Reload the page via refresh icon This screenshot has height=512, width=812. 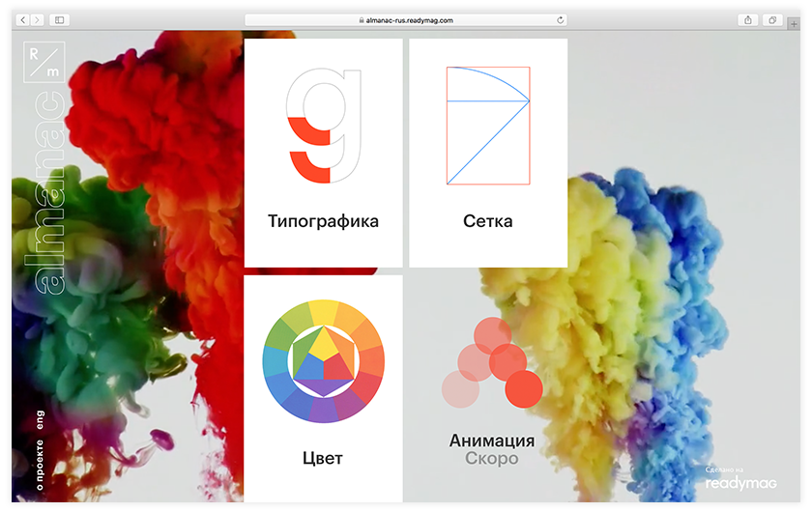click(x=561, y=19)
